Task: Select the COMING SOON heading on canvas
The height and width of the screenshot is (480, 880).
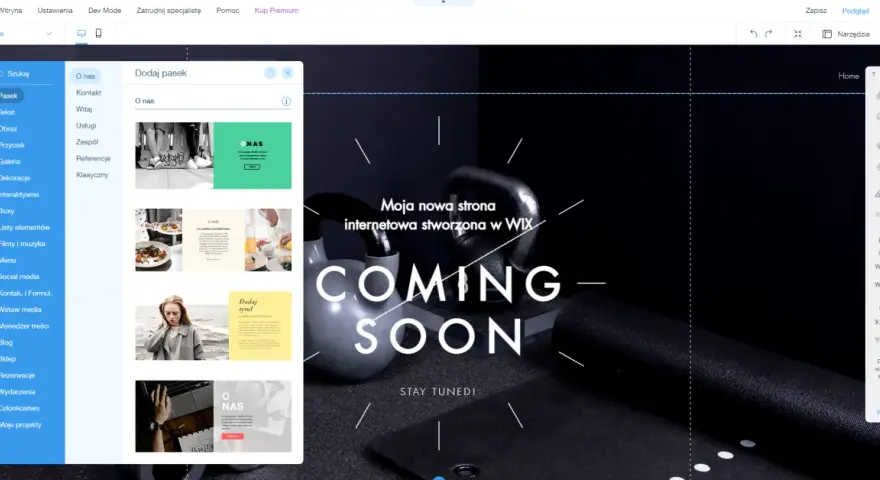Action: coord(438,310)
